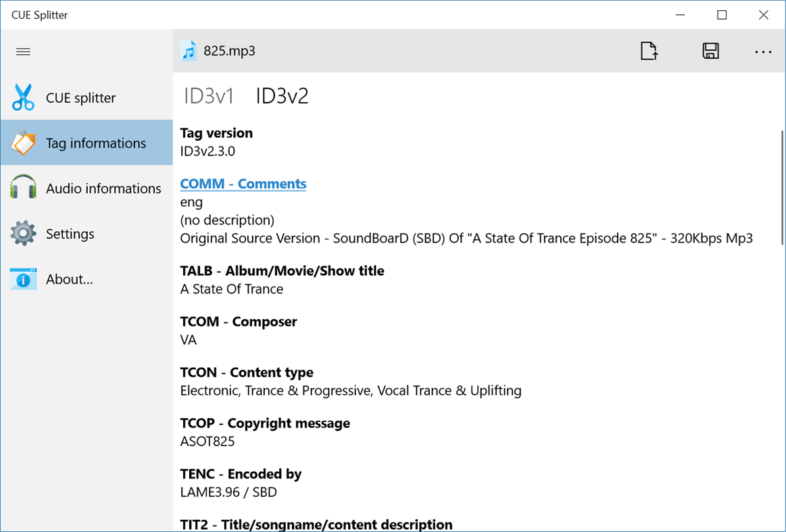
Task: Open Audio informations via the headphones icon
Action: coord(23,188)
